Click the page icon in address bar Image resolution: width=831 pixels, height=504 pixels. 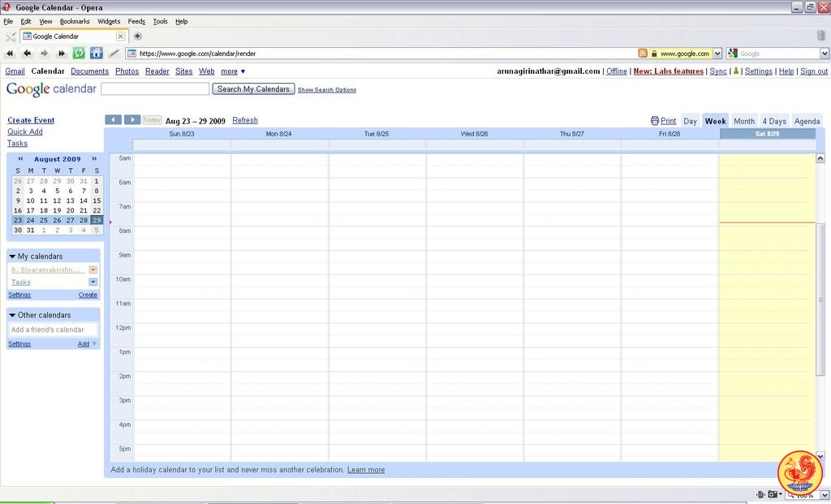[132, 54]
